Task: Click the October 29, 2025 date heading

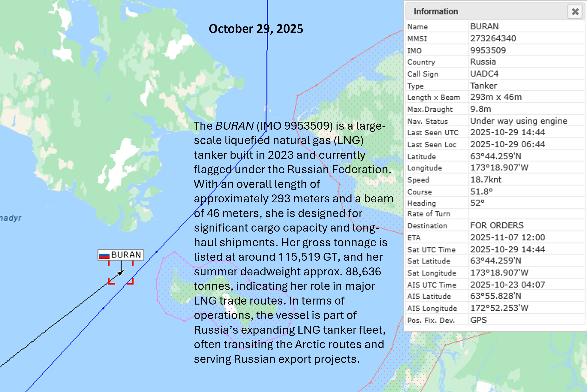Action: click(256, 29)
